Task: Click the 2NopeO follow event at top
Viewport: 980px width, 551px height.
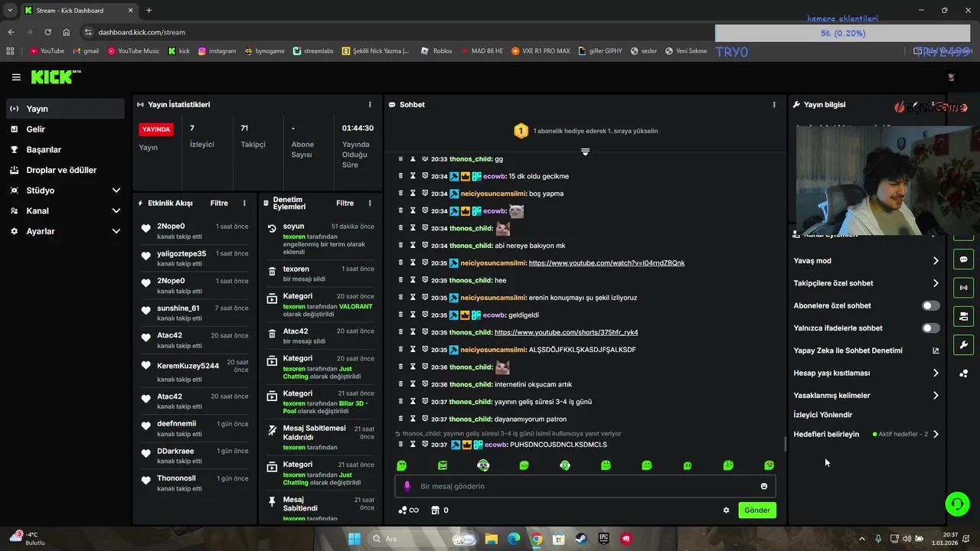Action: tap(194, 231)
